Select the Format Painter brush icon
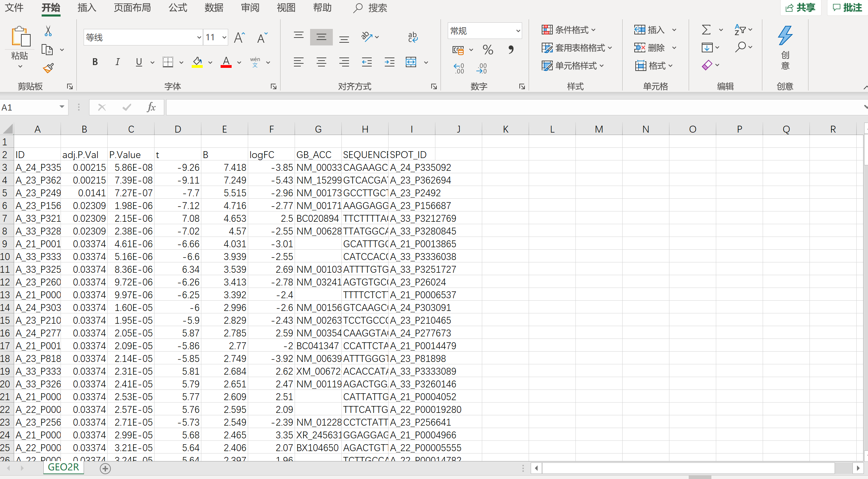 [48, 68]
